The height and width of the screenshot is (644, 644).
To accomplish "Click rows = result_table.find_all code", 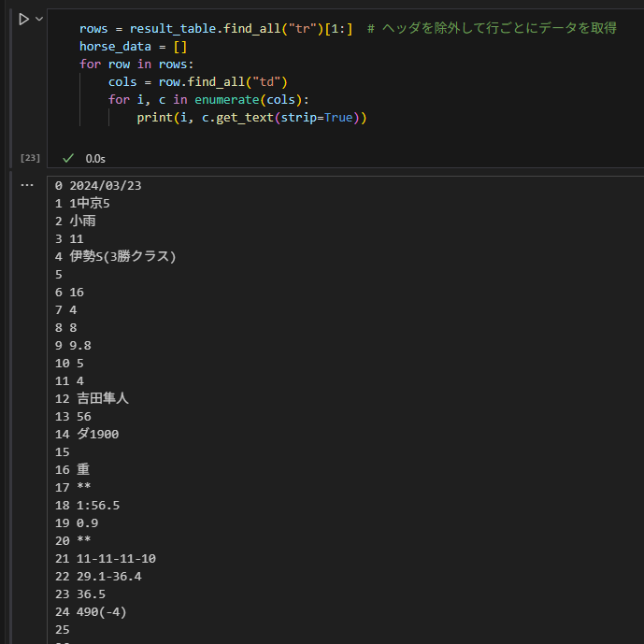I will (x=216, y=28).
